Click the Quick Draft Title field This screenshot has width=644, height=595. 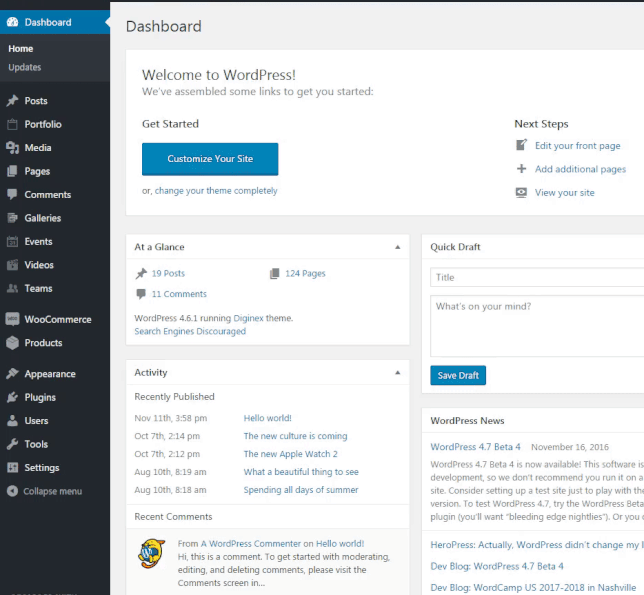[x=537, y=277]
